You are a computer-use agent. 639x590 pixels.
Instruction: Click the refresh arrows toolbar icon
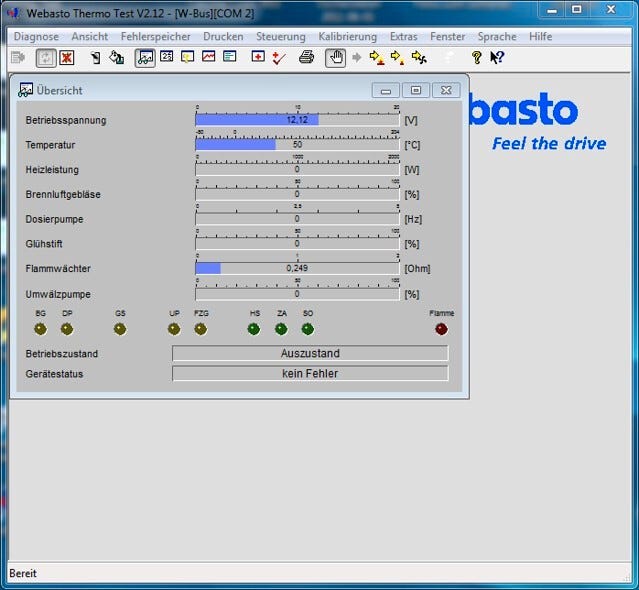46,58
